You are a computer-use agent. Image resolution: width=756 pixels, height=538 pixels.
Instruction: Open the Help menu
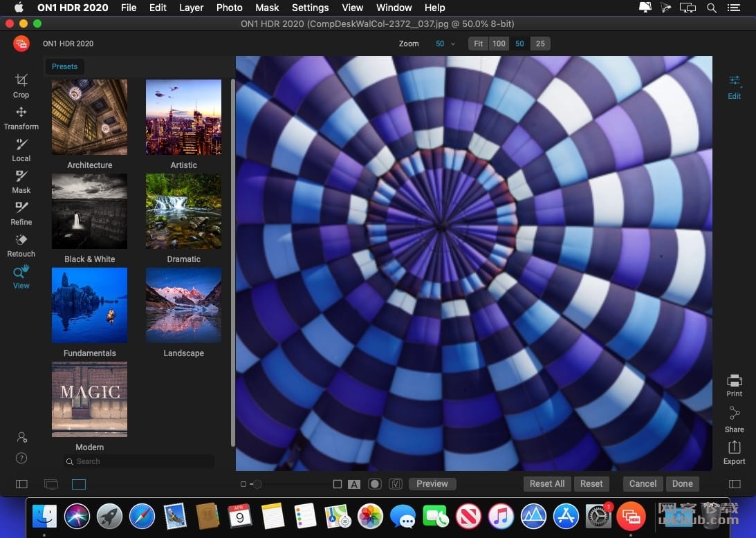435,8
